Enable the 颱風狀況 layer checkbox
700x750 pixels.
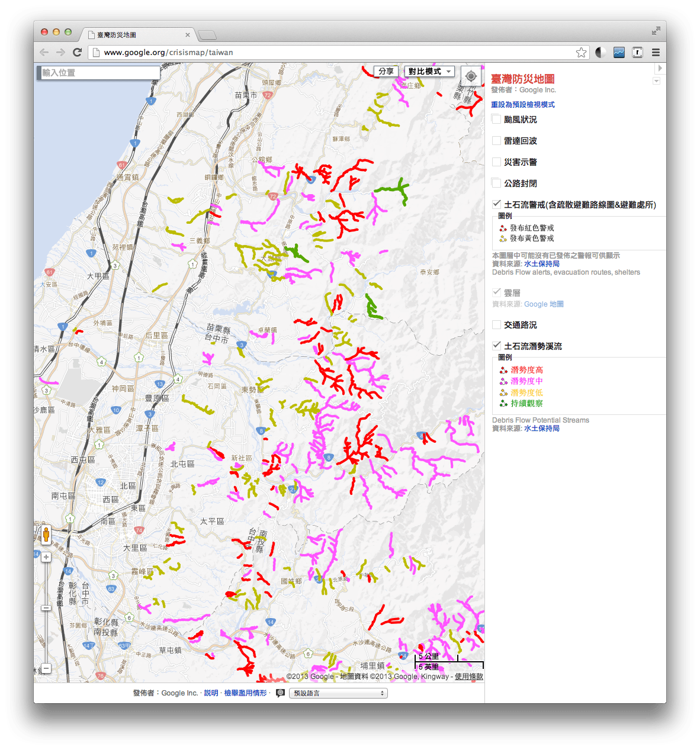pyautogui.click(x=496, y=119)
